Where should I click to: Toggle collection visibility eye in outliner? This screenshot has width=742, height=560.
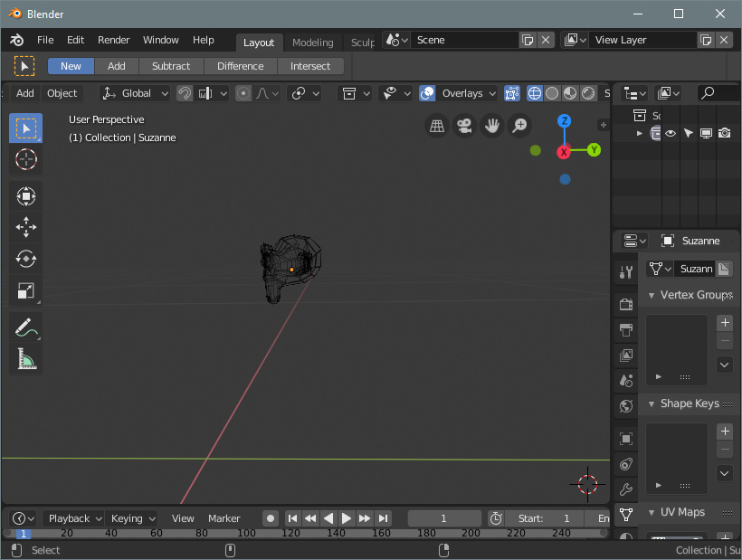pyautogui.click(x=671, y=133)
